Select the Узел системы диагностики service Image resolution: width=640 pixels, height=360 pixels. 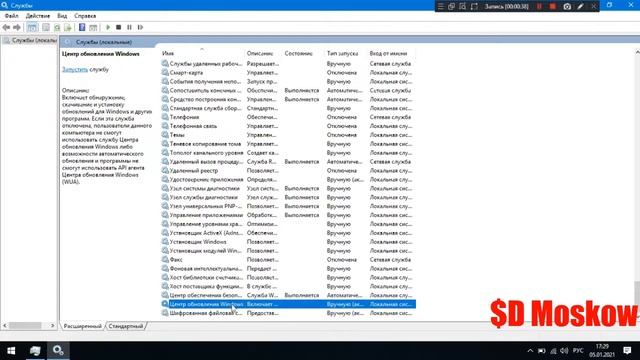click(288, 189)
